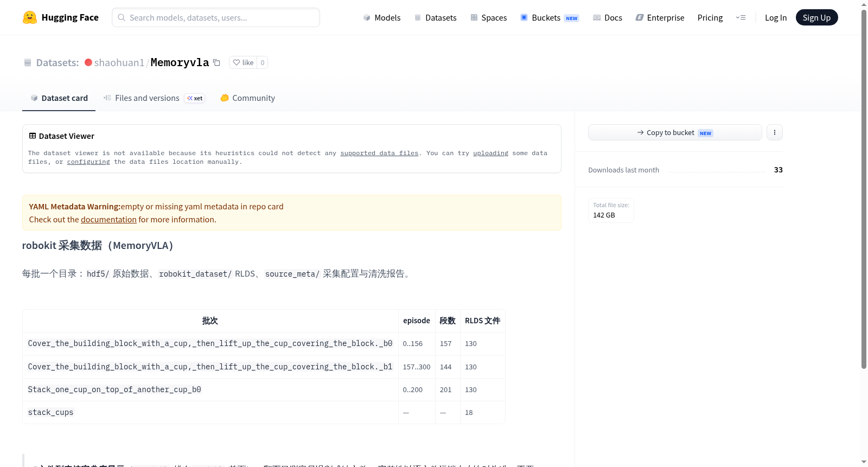
Task: Open the configuring link
Action: point(88,162)
